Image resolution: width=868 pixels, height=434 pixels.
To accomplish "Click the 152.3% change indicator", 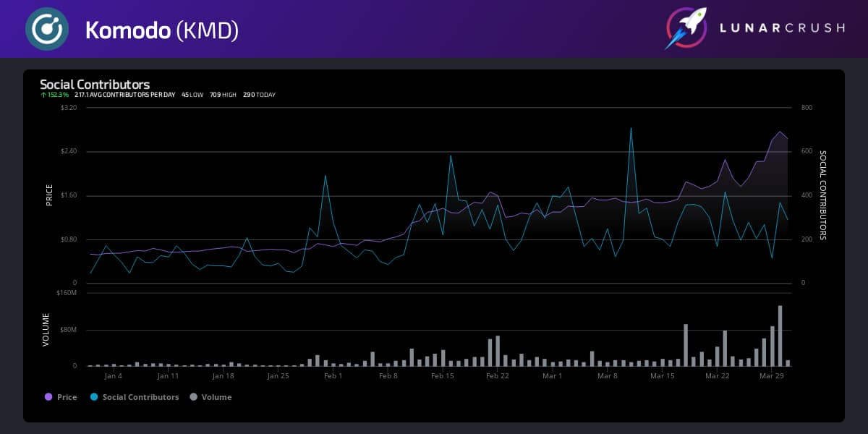I will 55,95.
